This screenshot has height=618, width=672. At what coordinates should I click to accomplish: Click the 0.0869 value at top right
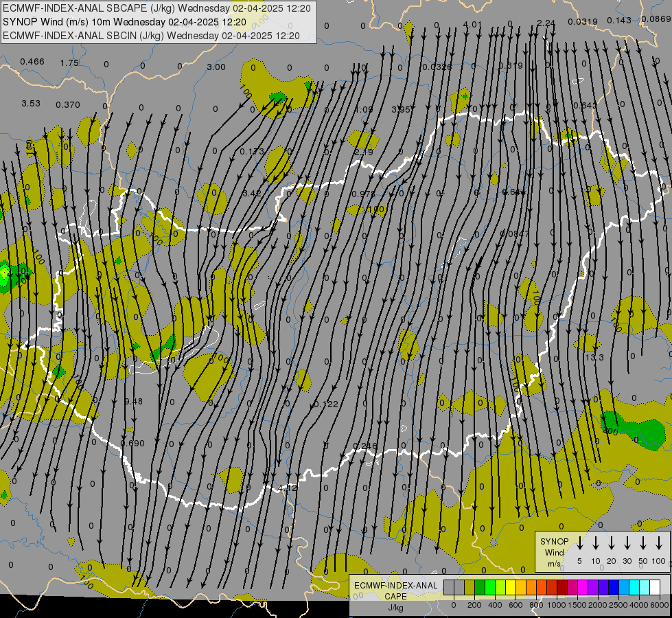(x=656, y=19)
